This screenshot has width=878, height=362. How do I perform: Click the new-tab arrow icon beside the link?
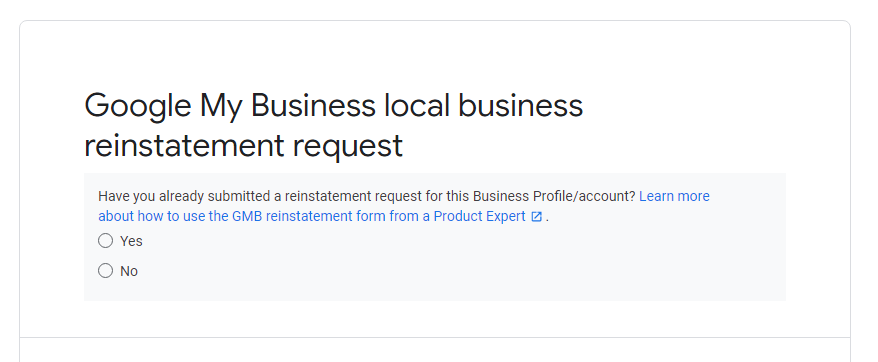[536, 217]
